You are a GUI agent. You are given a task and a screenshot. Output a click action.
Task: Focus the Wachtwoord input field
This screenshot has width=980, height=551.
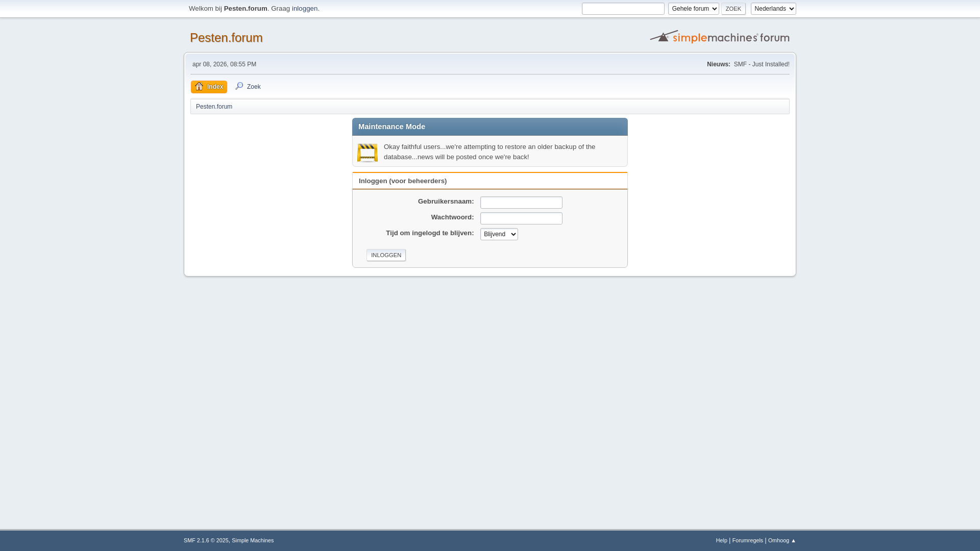(521, 218)
